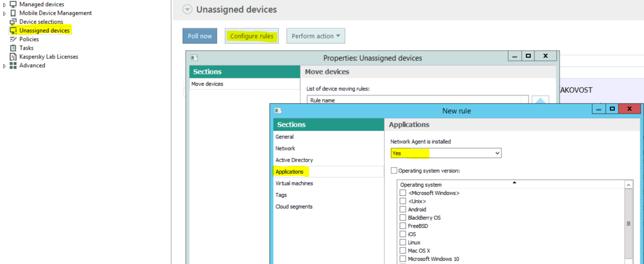Tick the Linux operating system checkbox

click(x=403, y=242)
